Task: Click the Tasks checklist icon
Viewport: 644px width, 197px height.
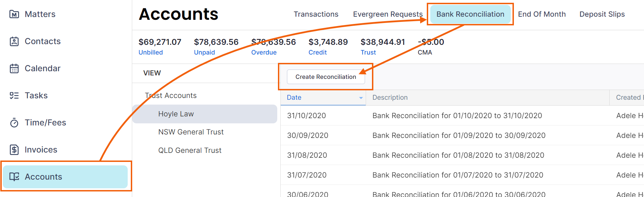Action: pyautogui.click(x=14, y=96)
